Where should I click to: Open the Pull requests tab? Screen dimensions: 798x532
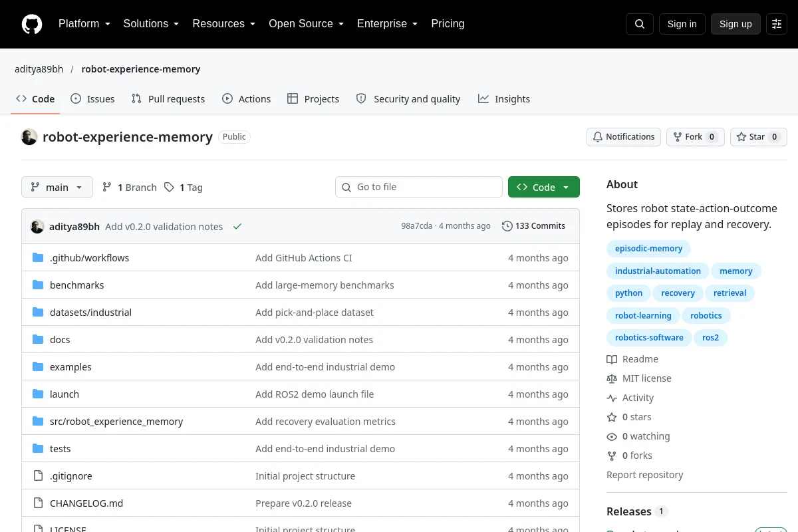168,98
